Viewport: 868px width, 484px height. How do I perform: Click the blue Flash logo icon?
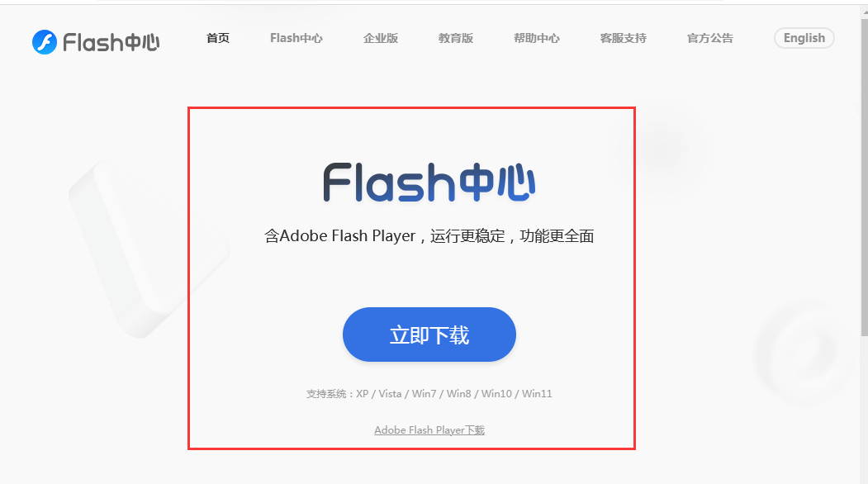coord(45,42)
